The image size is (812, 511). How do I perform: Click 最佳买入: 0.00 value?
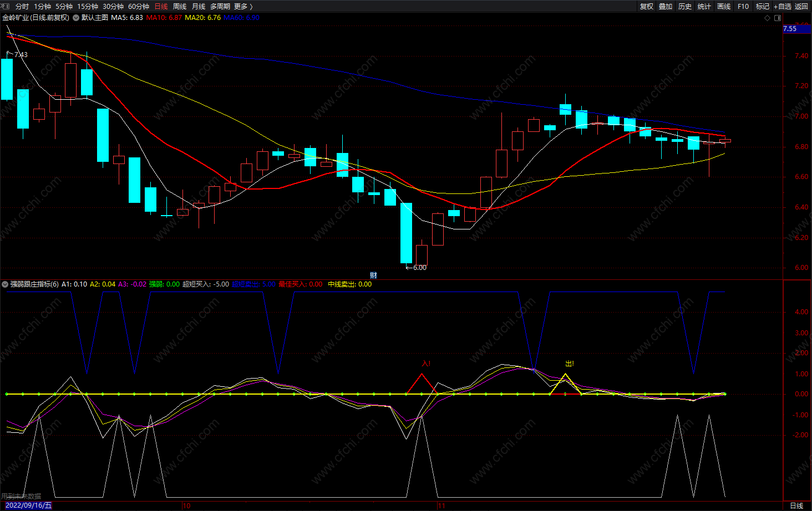pyautogui.click(x=301, y=284)
